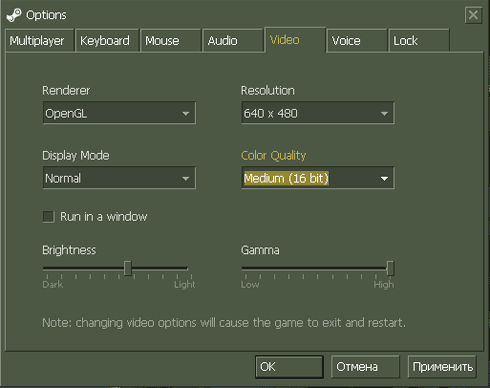Click the Display Mode label

click(76, 156)
